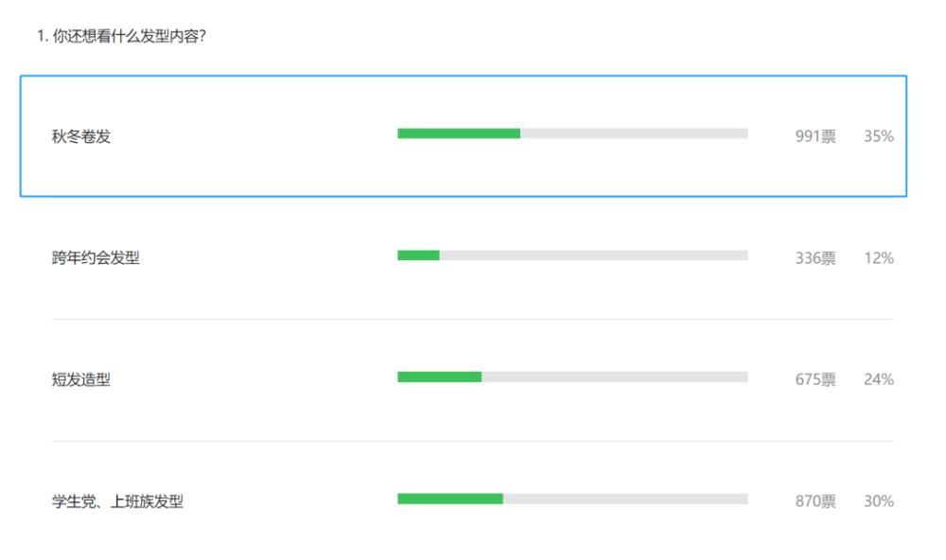946x560 pixels.
Task: Click gray unfilled bar portion for 短发造型
Action: click(615, 376)
